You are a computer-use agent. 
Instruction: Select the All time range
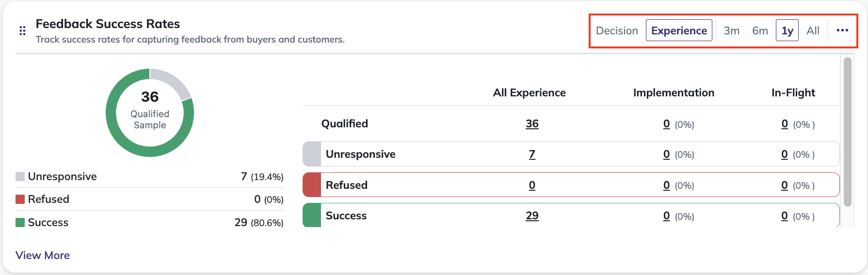click(x=813, y=31)
